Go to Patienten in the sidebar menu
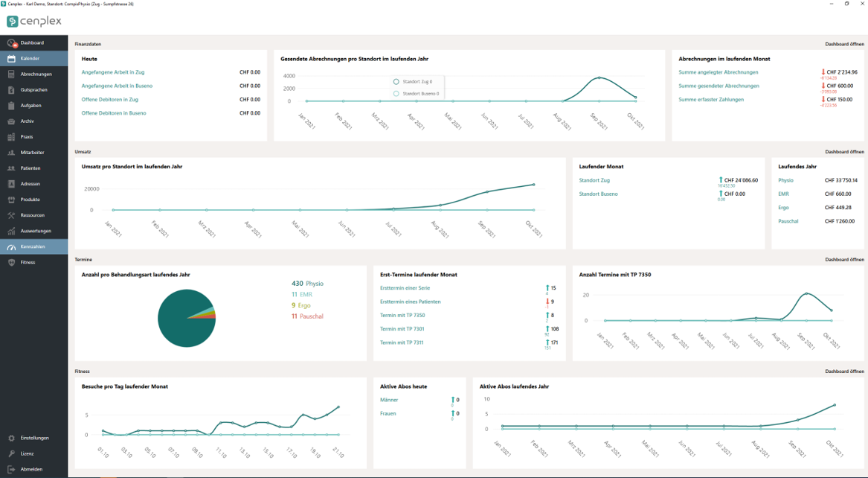This screenshot has height=478, width=868. pyautogui.click(x=30, y=168)
